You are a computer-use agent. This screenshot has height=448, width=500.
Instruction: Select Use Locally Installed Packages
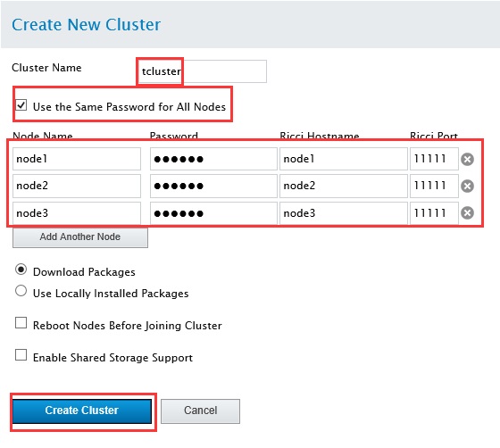point(21,291)
